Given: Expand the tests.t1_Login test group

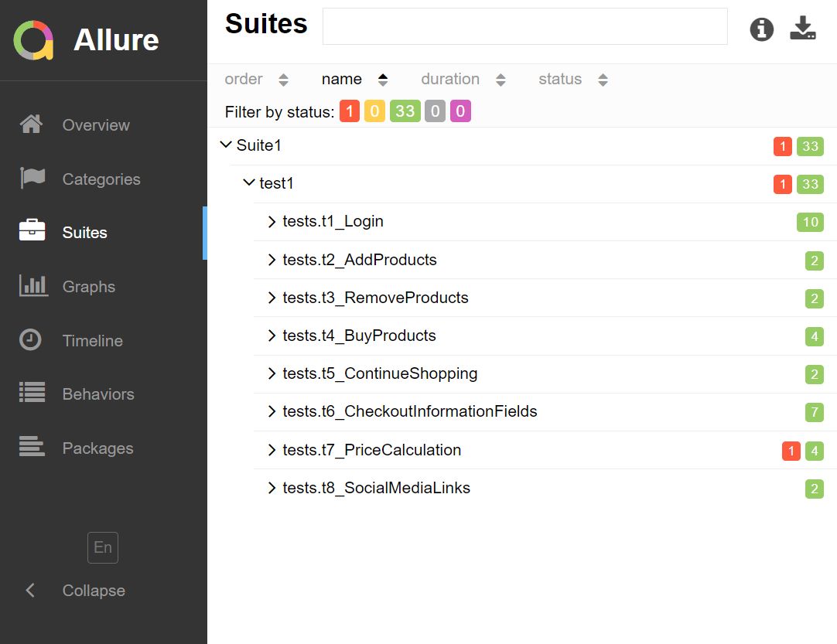Looking at the screenshot, I should [x=272, y=221].
